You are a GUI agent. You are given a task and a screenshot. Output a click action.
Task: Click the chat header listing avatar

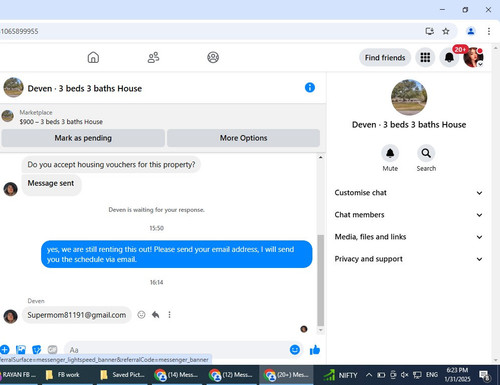pyautogui.click(x=13, y=87)
